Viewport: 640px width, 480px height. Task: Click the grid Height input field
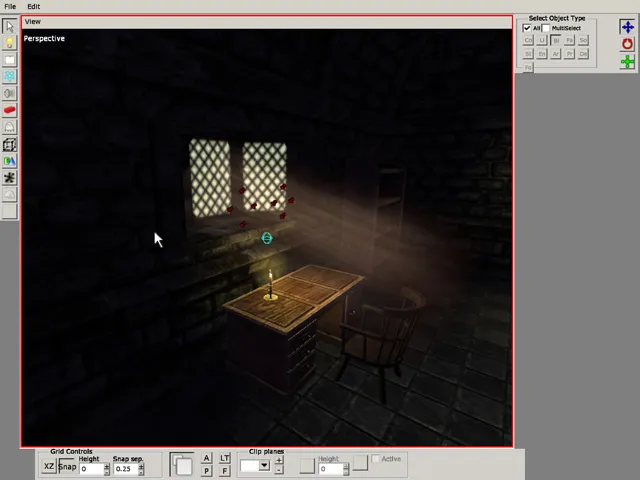coord(91,469)
